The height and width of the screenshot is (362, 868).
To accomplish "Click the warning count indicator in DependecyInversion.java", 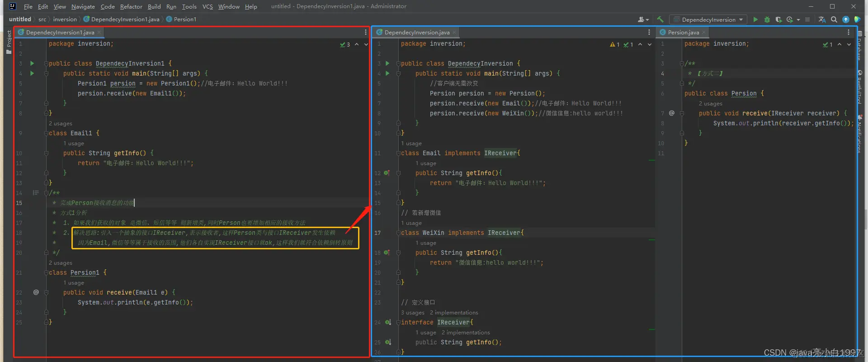I will [x=615, y=44].
